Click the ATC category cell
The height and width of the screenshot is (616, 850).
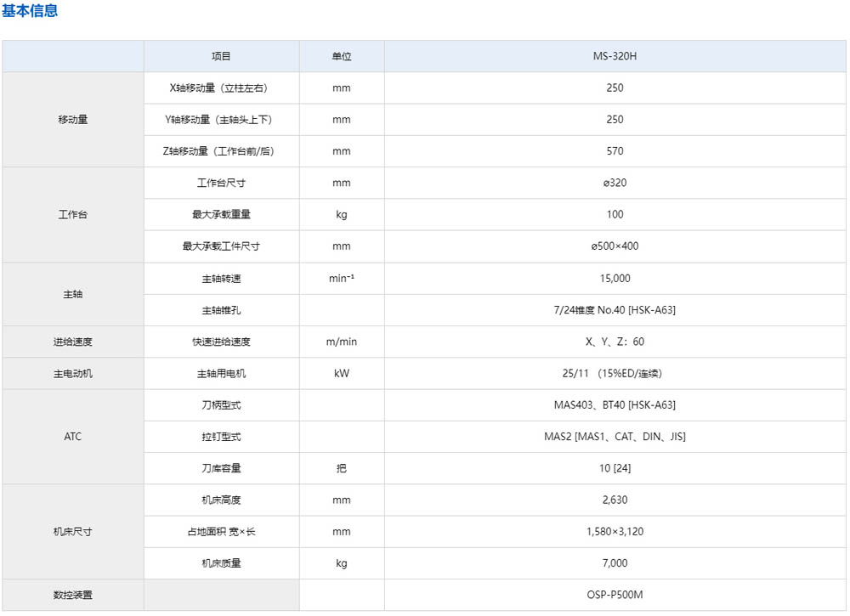click(73, 436)
